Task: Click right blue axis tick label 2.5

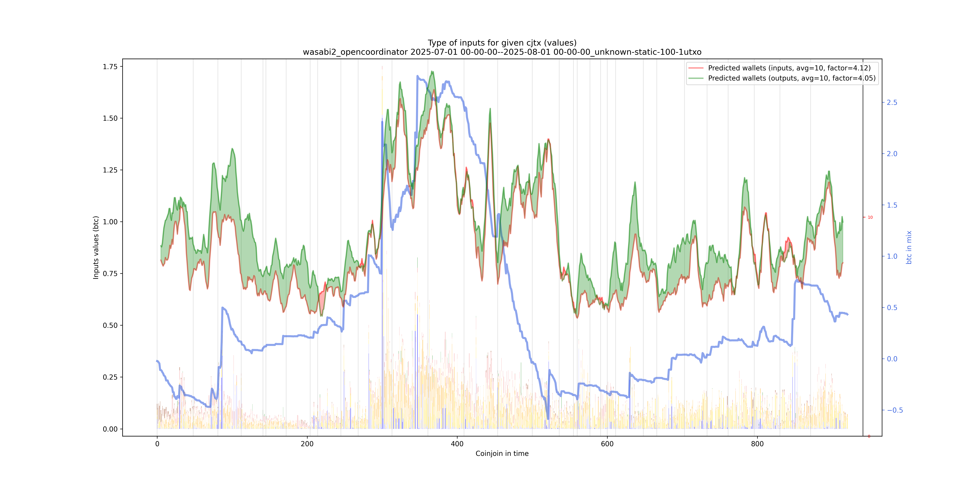Action: click(x=892, y=102)
